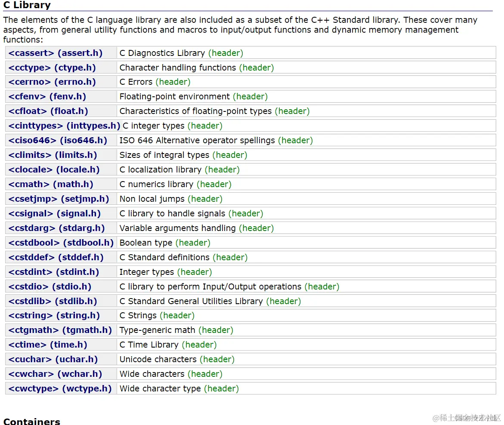Screen dimensions: 504x425
Task: Open the <csignal> (signal.h) link
Action: click(x=54, y=214)
